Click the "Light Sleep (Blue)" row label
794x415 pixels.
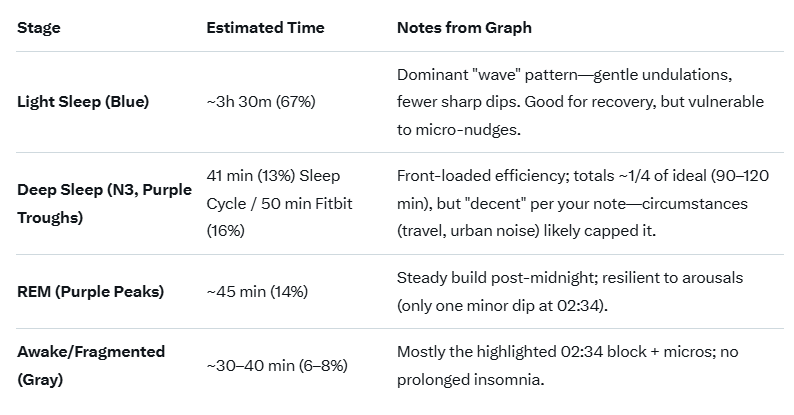pos(83,102)
